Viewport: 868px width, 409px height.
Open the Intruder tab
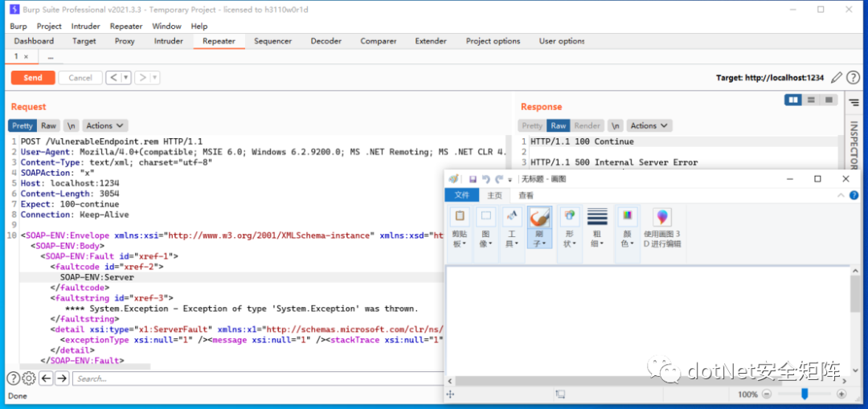pos(168,41)
